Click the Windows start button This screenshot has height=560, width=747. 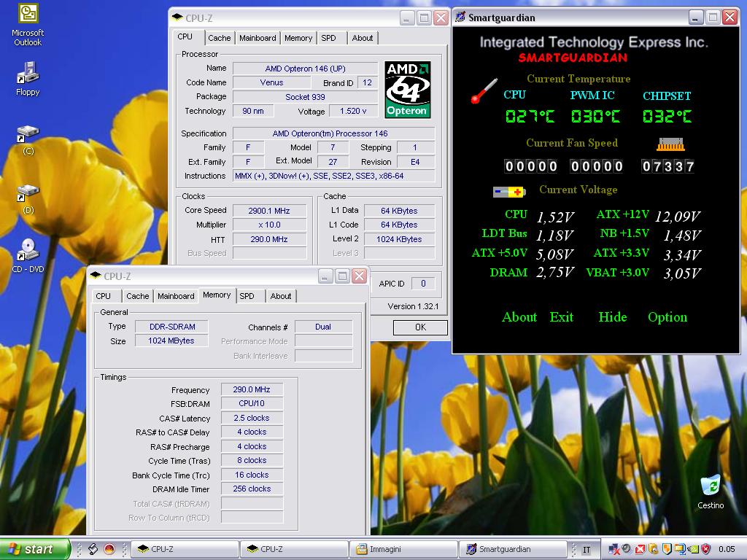tap(35, 549)
